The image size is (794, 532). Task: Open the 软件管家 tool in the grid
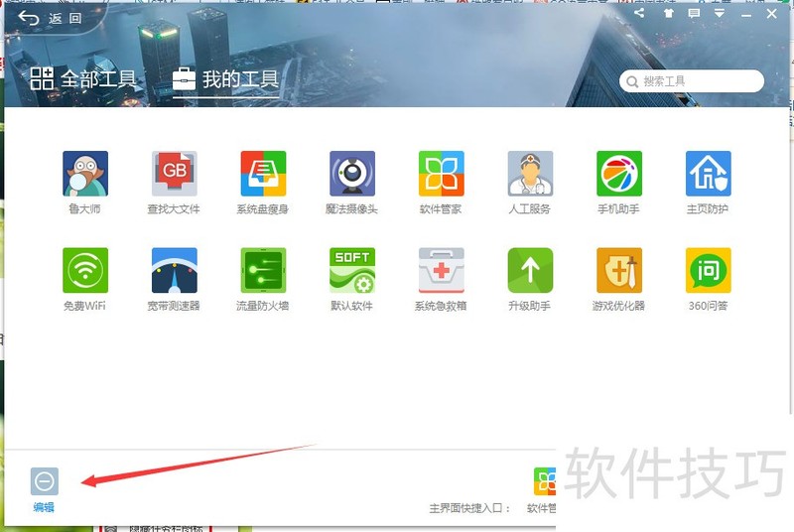(x=442, y=174)
